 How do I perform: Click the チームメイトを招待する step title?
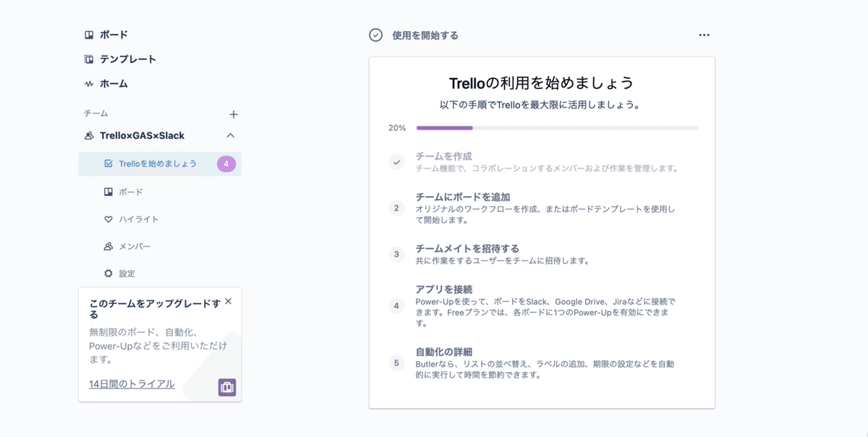tap(469, 247)
